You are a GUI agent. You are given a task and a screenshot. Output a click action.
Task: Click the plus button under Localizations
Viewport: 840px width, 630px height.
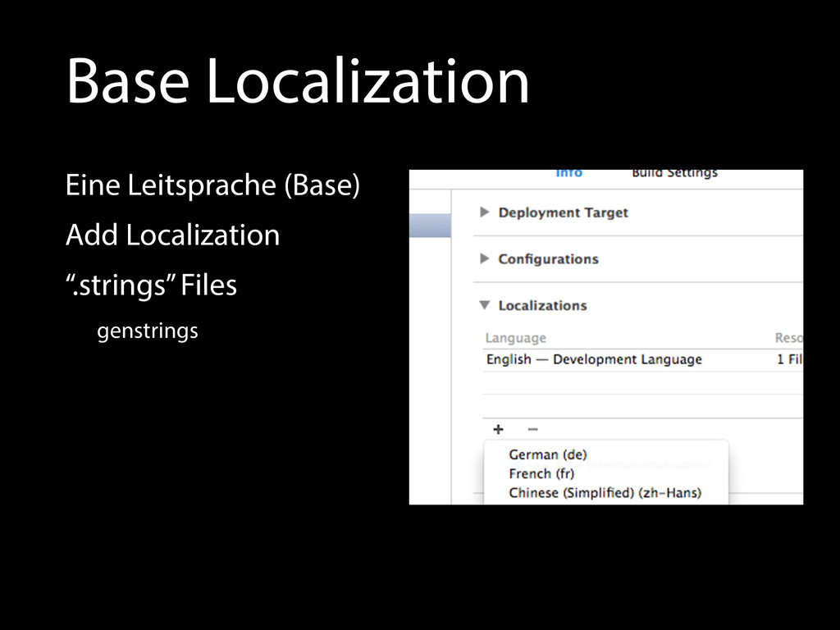pyautogui.click(x=498, y=429)
